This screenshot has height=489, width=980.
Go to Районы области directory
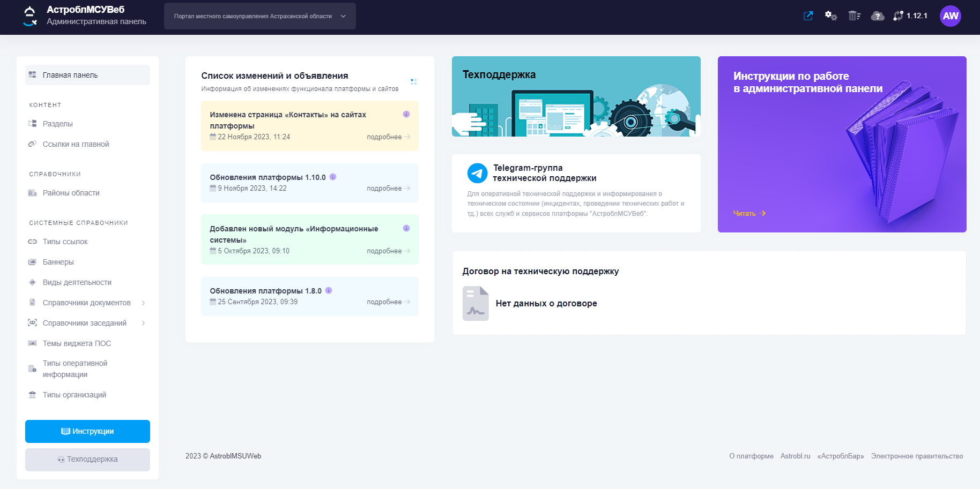[x=71, y=193]
